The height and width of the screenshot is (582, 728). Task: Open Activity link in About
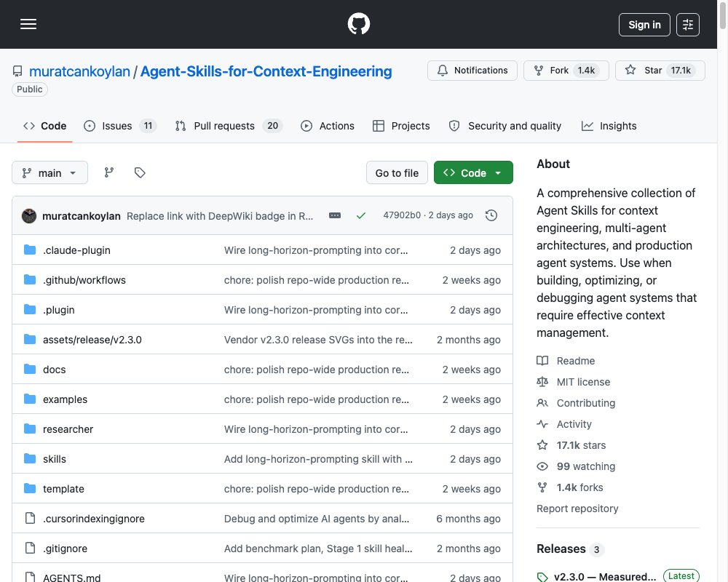574,424
